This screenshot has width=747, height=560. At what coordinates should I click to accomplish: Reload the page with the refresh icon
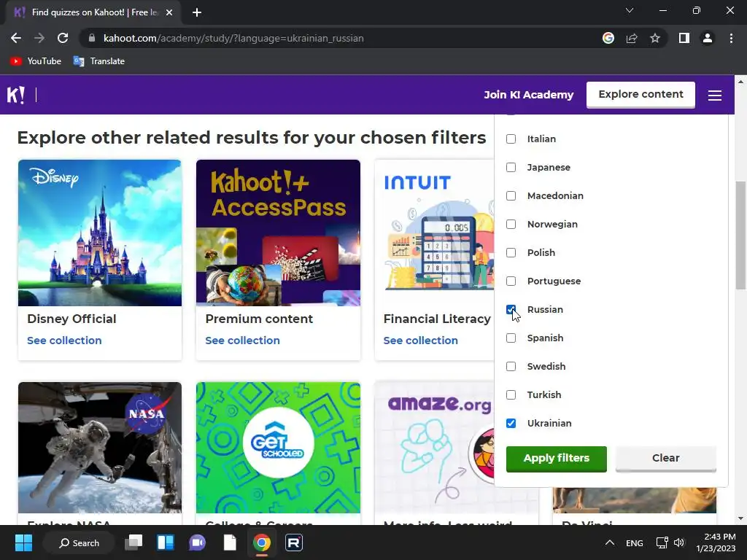coord(63,38)
